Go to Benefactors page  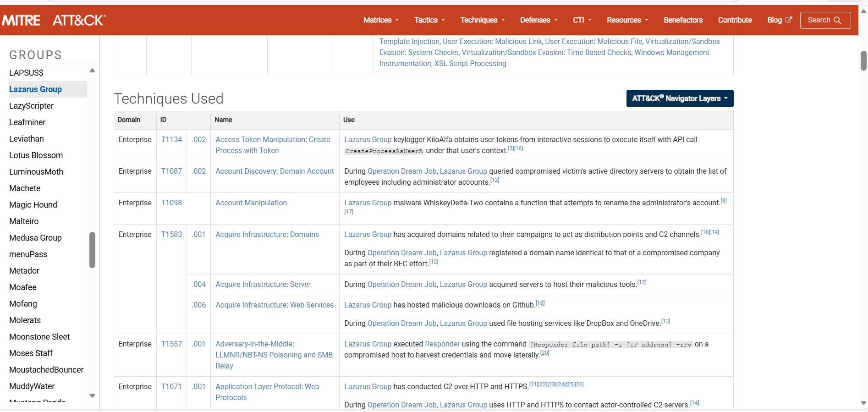coord(683,20)
